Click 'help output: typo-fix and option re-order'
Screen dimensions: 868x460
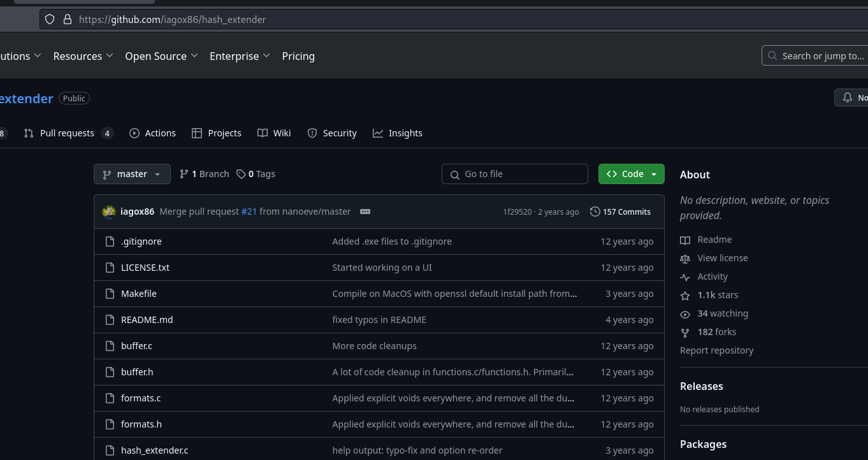coord(417,450)
